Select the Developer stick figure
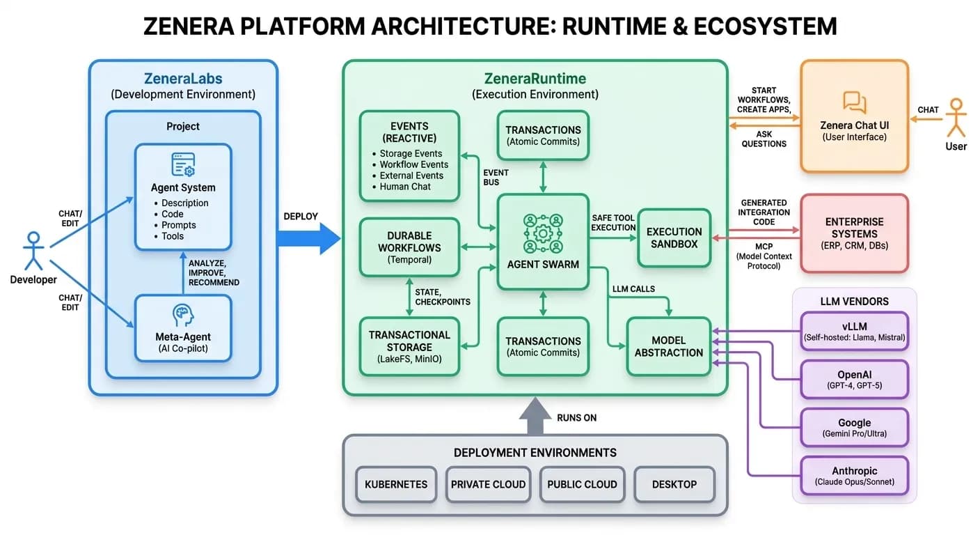This screenshot has width=980, height=535. [33, 250]
